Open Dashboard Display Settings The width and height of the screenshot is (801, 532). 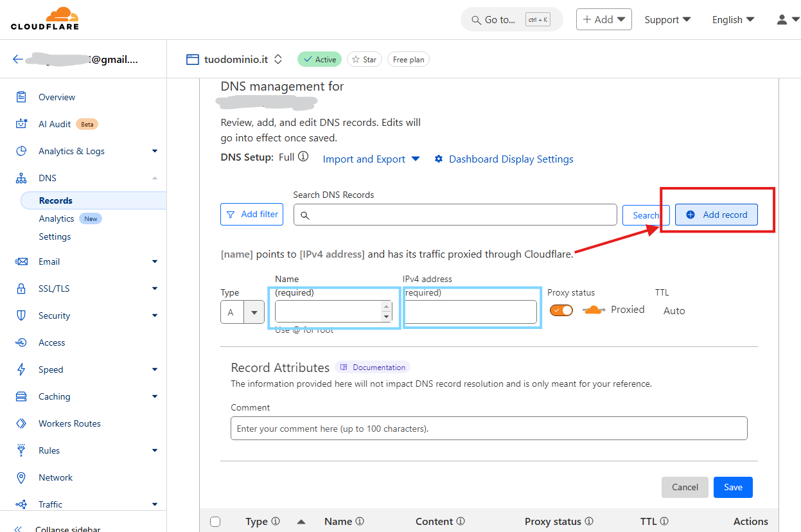coord(504,159)
